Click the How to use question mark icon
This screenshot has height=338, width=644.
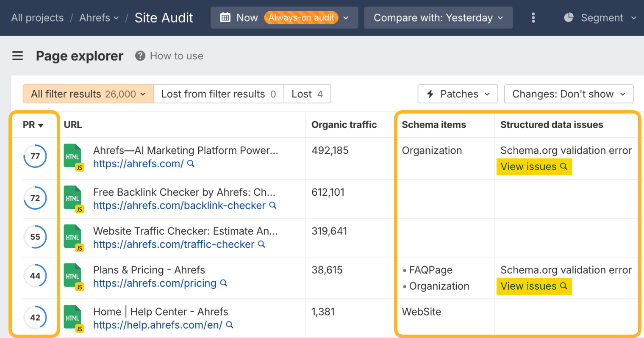pyautogui.click(x=140, y=56)
